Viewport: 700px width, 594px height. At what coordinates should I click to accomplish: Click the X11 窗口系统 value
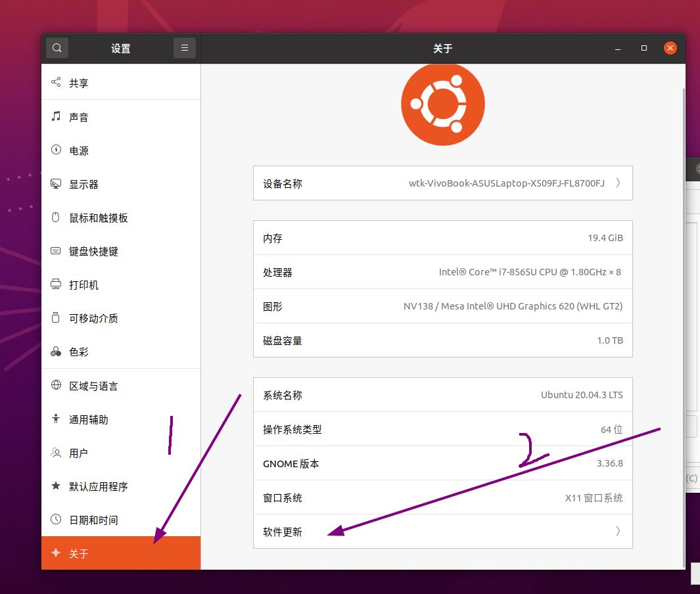(x=594, y=497)
